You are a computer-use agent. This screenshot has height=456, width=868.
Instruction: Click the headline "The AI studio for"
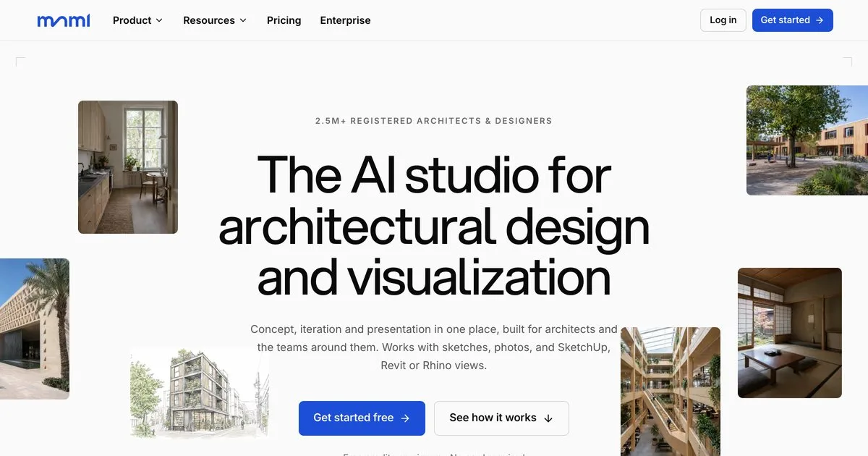pyautogui.click(x=434, y=175)
